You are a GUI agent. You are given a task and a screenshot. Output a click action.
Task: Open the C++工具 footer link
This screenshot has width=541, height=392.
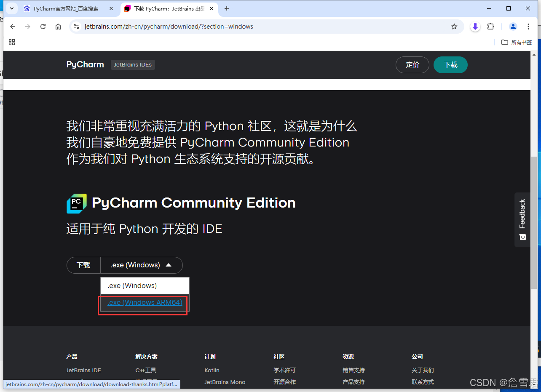pos(146,370)
